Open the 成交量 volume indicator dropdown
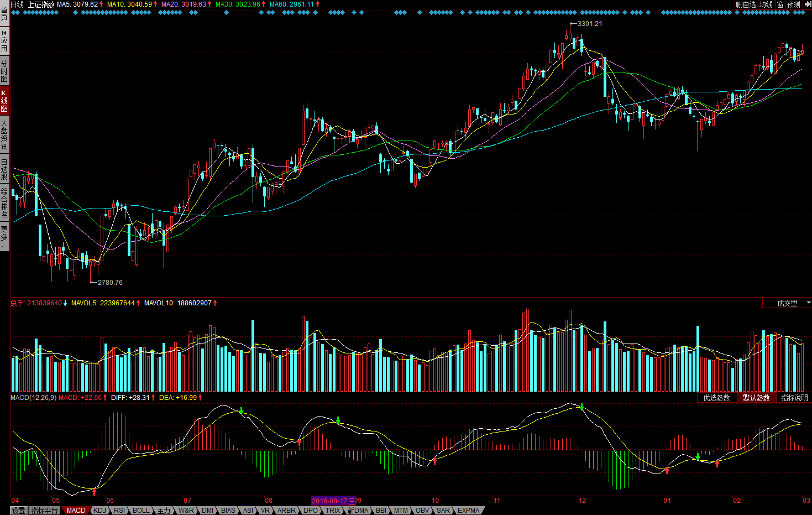 tap(787, 303)
